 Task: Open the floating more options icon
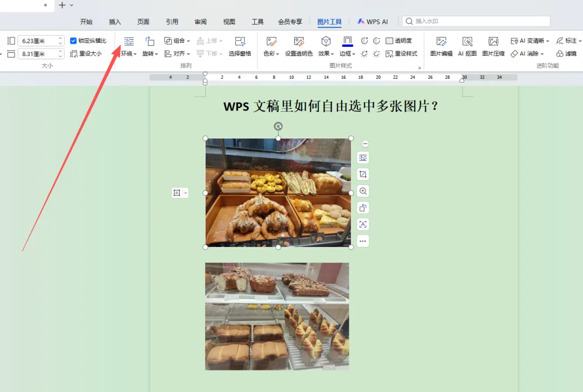[363, 241]
